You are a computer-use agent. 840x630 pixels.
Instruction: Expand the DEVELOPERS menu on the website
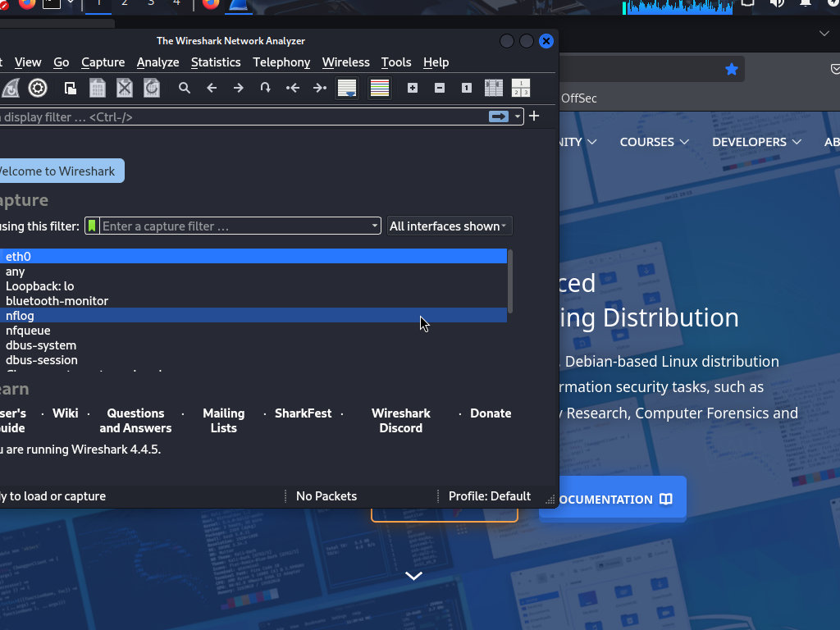756,142
